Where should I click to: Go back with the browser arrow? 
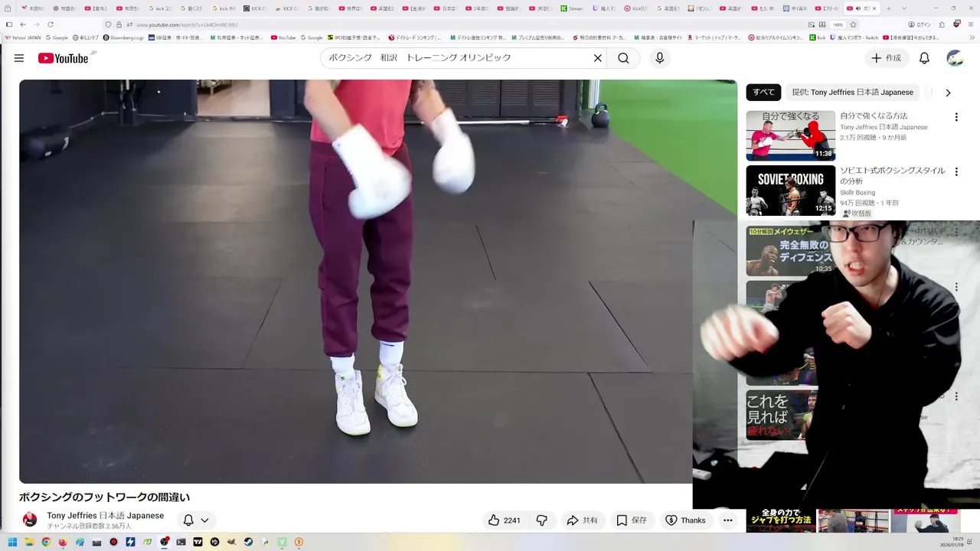pyautogui.click(x=21, y=24)
